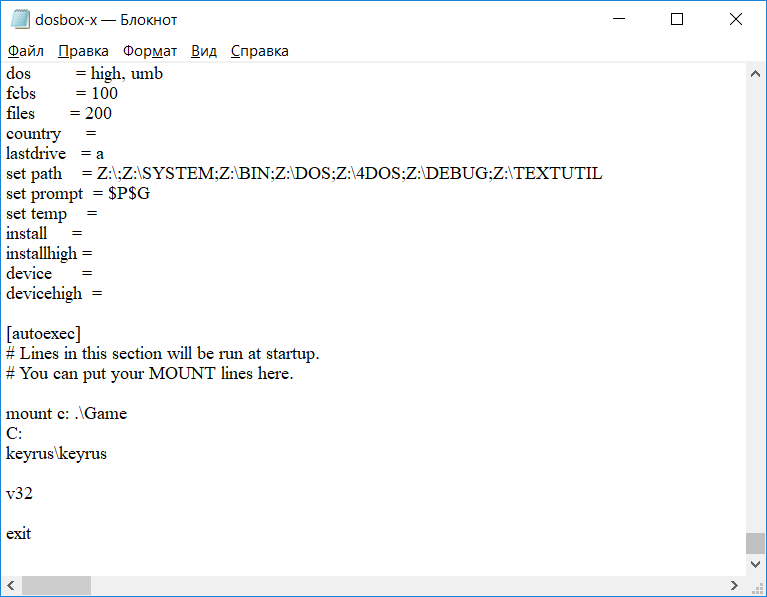Viewport: 767px width, 597px height.
Task: Click the 'files = 200' line
Action: pyautogui.click(x=59, y=114)
